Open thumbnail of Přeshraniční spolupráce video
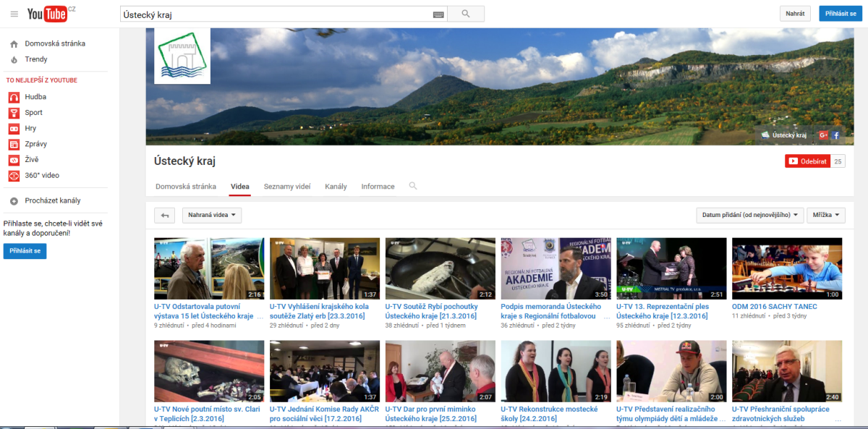Viewport: 868px width, 429px height. (x=787, y=371)
